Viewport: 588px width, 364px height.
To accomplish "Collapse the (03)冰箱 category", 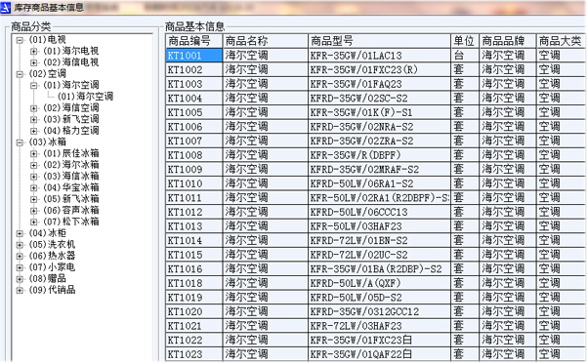I will coord(20,142).
